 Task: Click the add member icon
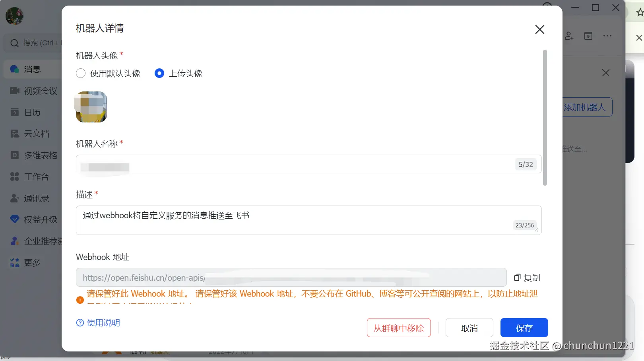tap(569, 36)
